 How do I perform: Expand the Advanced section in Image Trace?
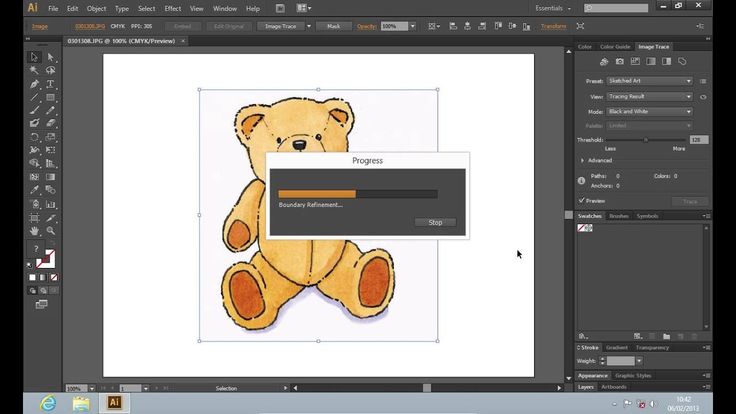click(x=583, y=160)
